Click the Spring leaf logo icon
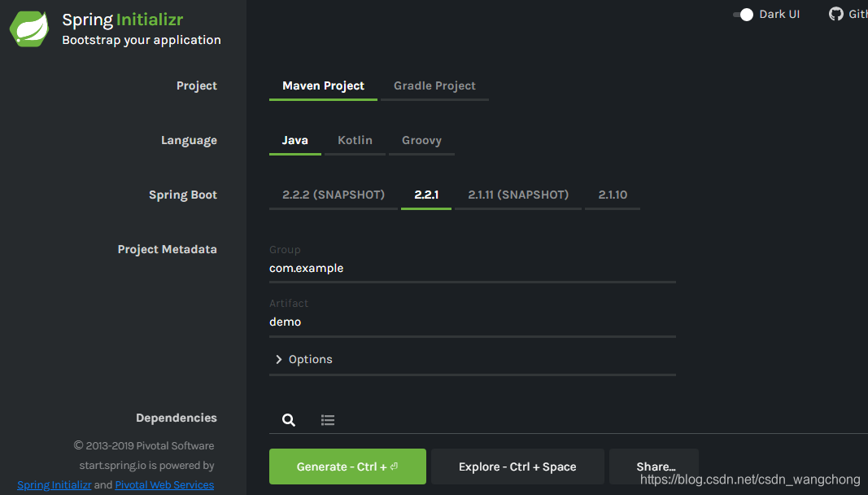868x495 pixels. [x=29, y=28]
